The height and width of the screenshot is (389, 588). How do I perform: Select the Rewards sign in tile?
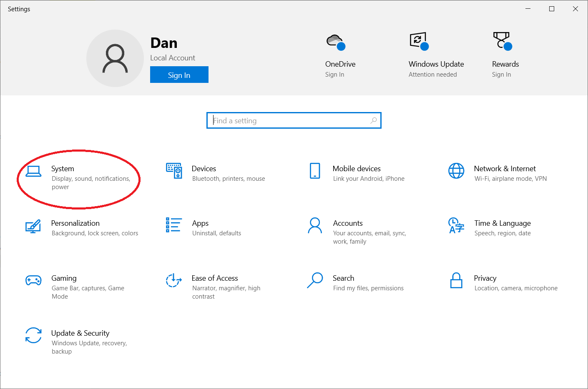click(x=505, y=56)
